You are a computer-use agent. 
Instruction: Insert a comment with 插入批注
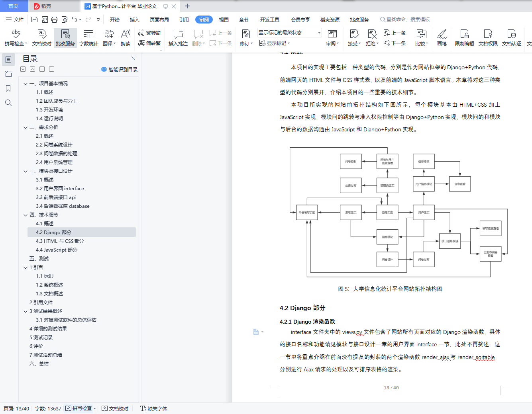[x=178, y=38]
